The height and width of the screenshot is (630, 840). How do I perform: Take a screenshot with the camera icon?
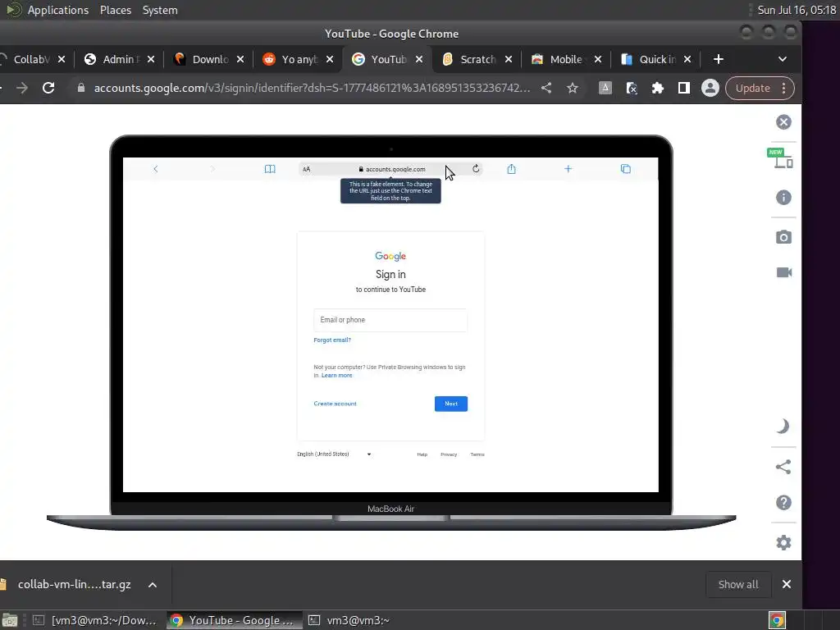coord(783,237)
